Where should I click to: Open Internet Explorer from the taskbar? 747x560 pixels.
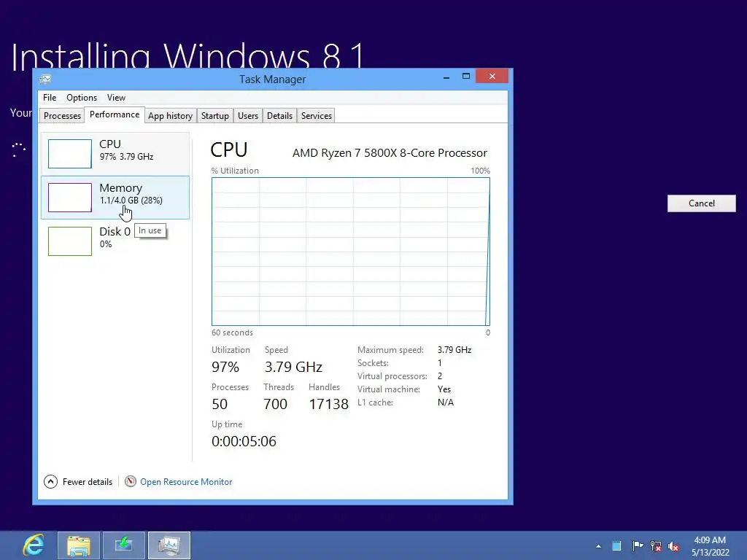(x=34, y=545)
